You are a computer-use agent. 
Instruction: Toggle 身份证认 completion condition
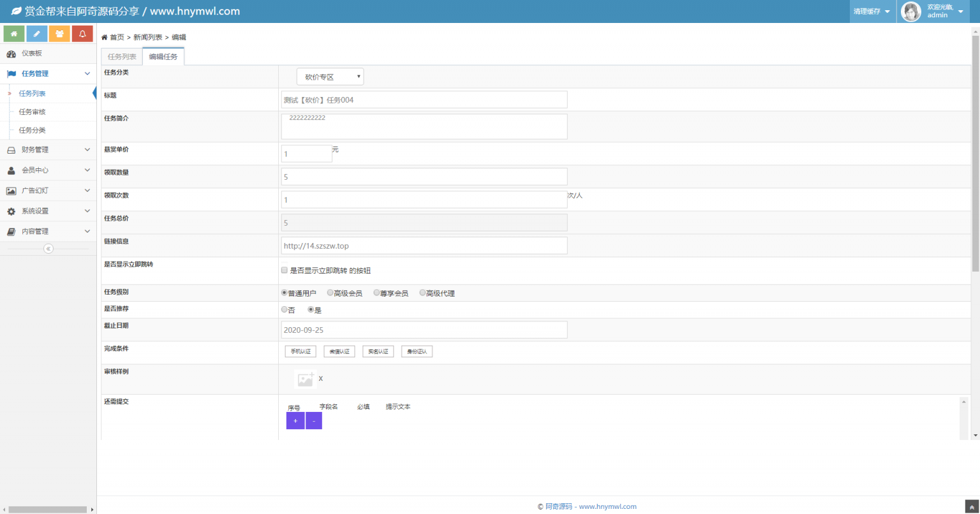coord(417,351)
